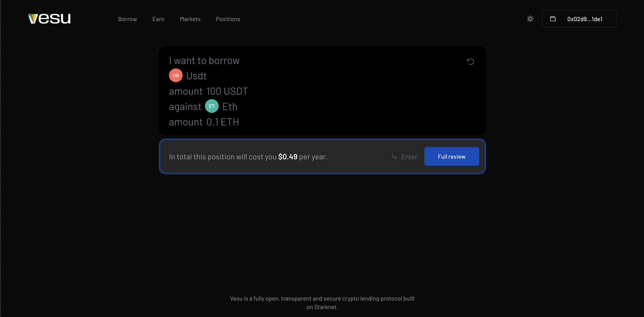644x317 pixels.
Task: Click the I want to borrow heading
Action: click(204, 61)
